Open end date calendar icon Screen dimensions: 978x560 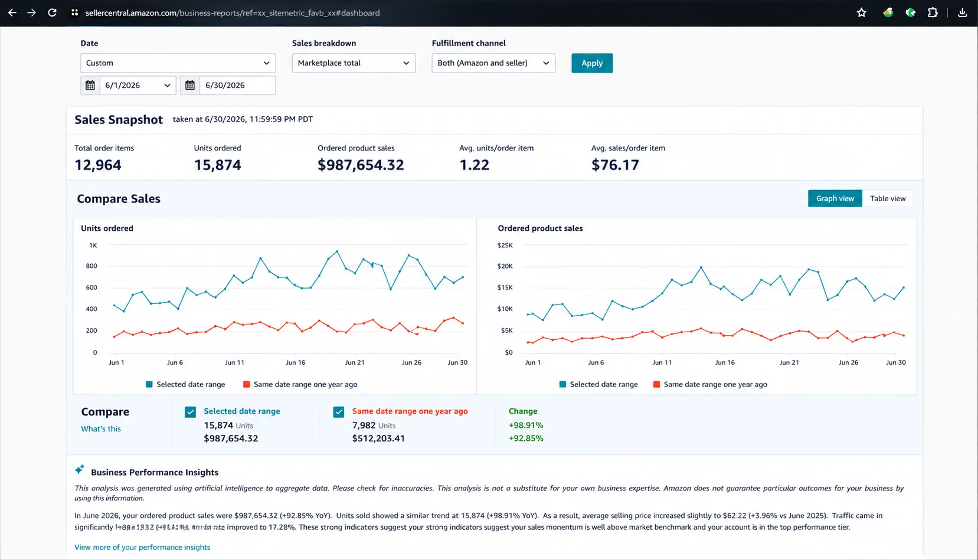click(x=190, y=86)
